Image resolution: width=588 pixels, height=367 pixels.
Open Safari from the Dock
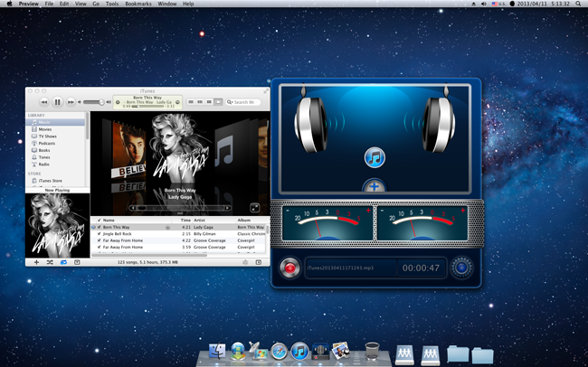coord(279,352)
